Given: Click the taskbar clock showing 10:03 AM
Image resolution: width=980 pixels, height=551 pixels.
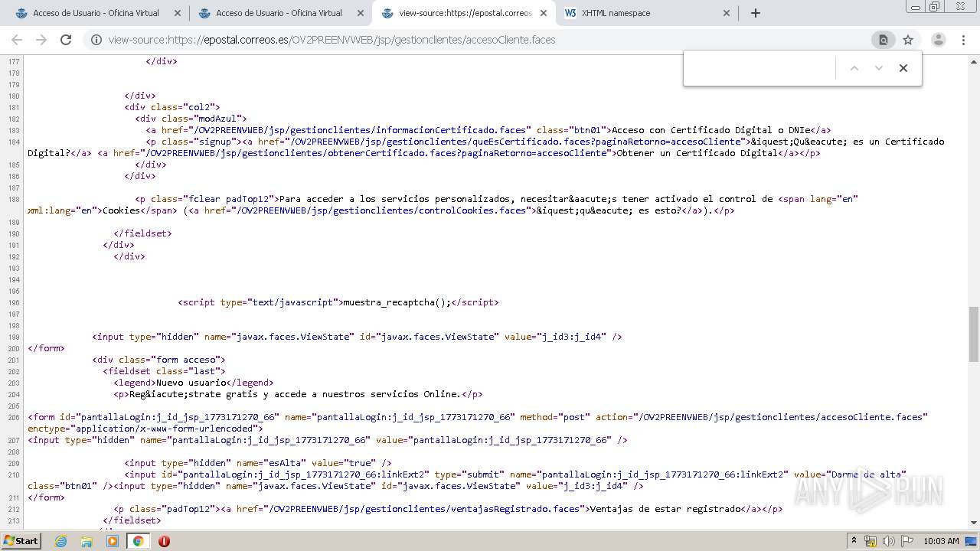Looking at the screenshot, I should tap(941, 540).
